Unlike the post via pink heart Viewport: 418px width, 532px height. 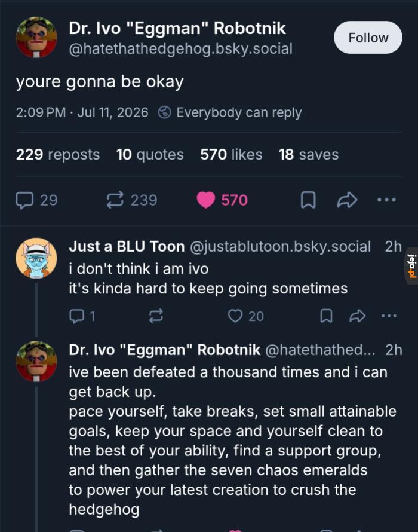pos(206,200)
